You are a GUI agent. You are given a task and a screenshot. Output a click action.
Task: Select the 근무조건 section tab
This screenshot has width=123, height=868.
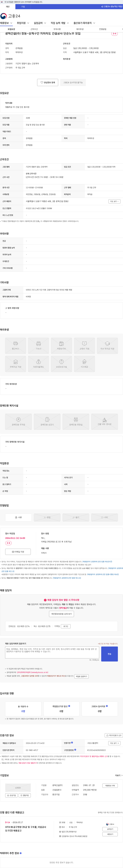point(34,29)
